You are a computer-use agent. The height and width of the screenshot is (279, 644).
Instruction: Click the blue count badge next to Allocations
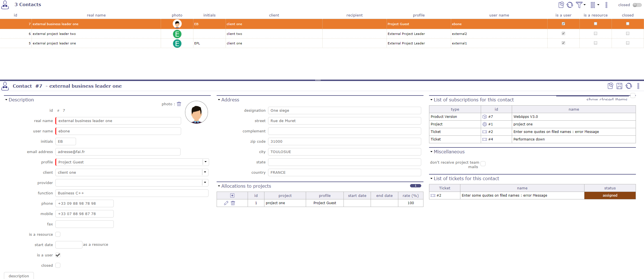[x=416, y=185]
